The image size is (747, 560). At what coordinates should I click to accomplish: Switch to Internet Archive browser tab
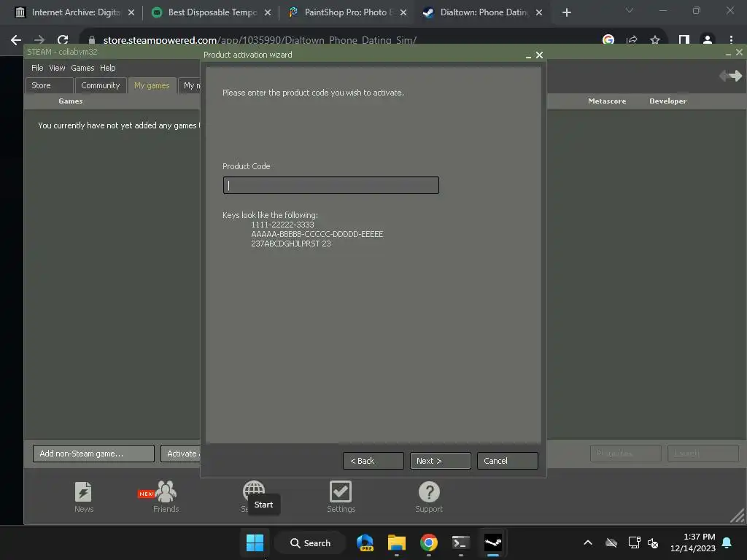click(74, 12)
